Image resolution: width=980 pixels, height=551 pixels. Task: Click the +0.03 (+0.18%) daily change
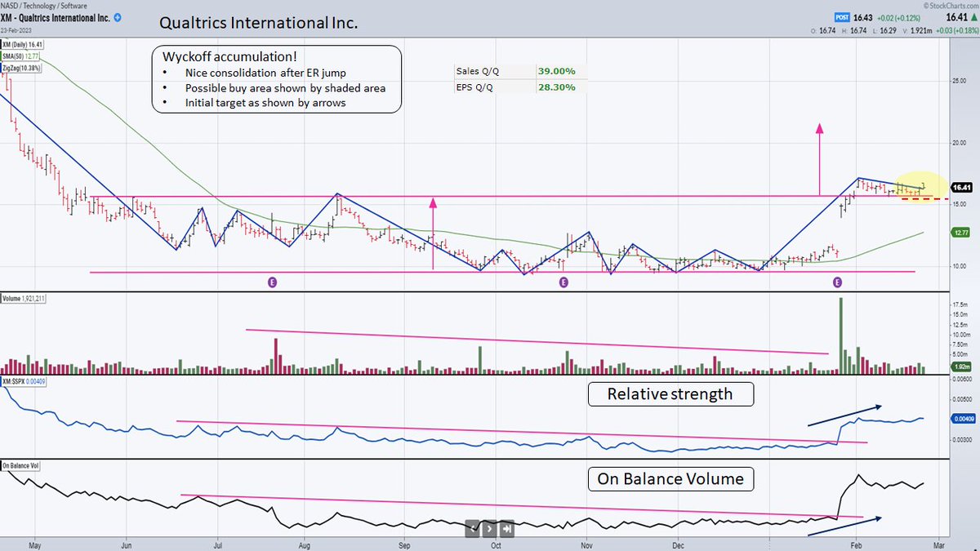tap(958, 29)
